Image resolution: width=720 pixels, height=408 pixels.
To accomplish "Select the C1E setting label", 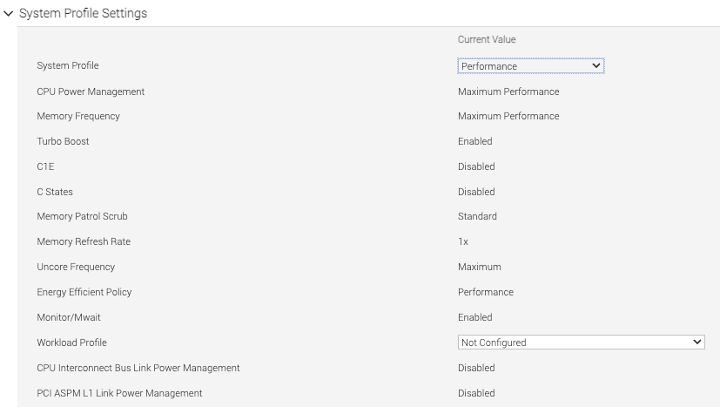I will (46, 167).
